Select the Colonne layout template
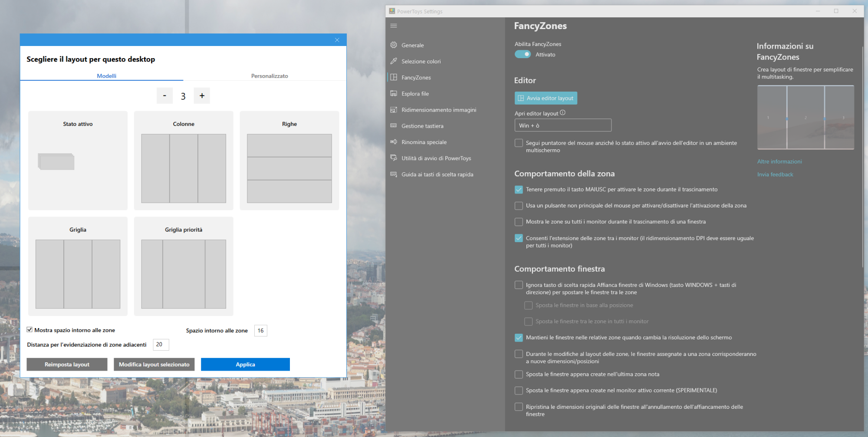Viewport: 868px width, 437px height. [184, 161]
